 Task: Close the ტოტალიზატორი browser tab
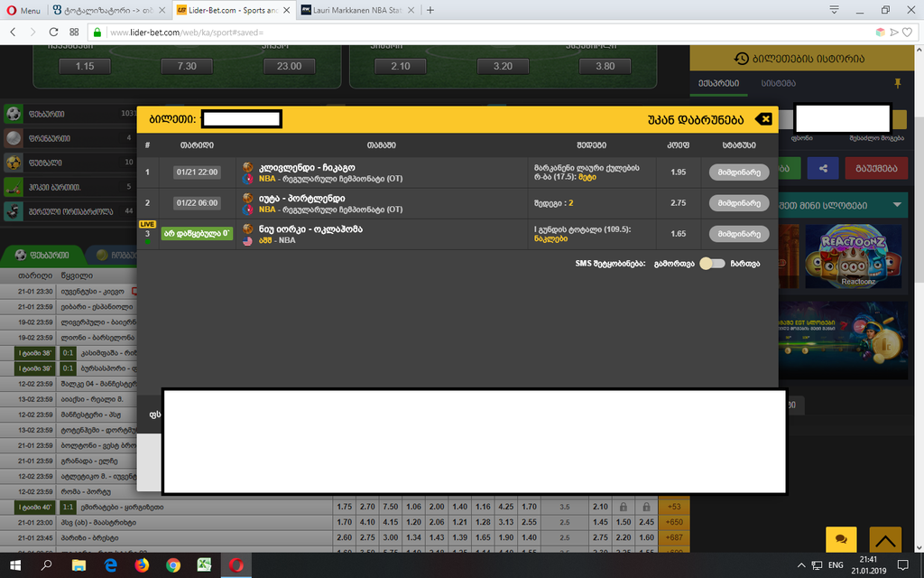[162, 10]
